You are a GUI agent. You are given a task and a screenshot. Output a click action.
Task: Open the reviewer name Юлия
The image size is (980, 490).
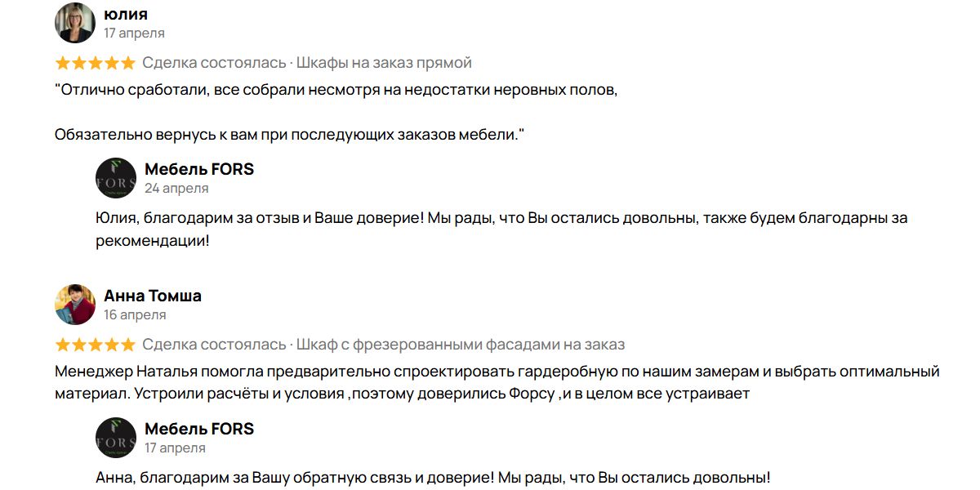click(x=126, y=14)
